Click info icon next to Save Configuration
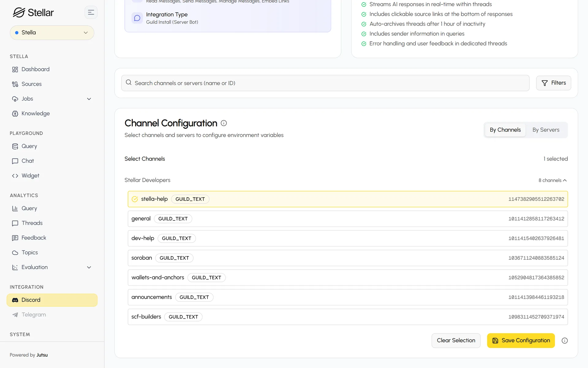This screenshot has width=588, height=368. click(x=565, y=341)
